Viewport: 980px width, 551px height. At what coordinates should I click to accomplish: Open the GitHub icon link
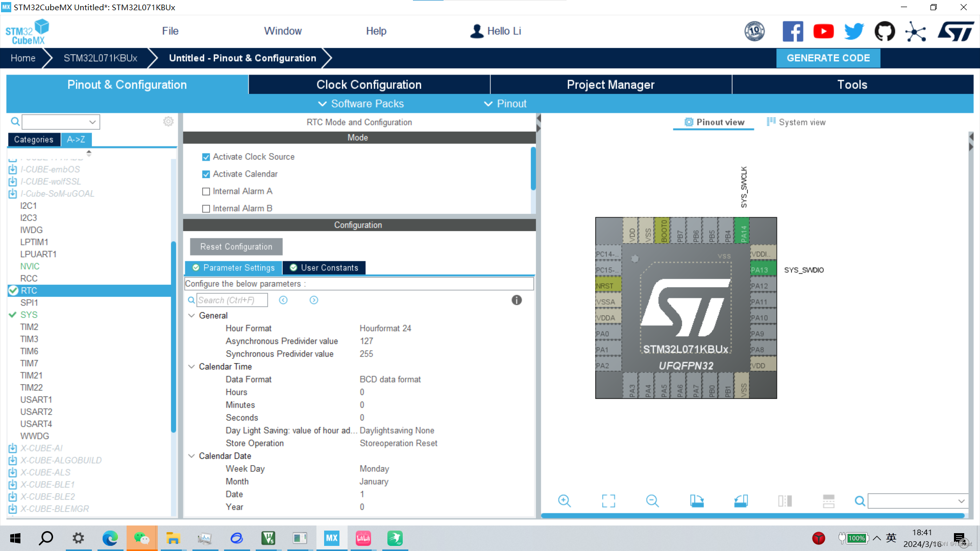pyautogui.click(x=885, y=31)
